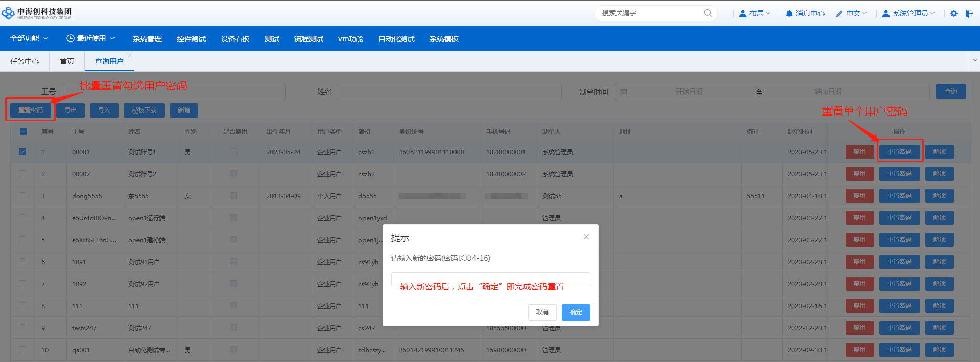Screen dimensions: 980x362
Task: Close the prompt dialog with X
Action: (x=586, y=237)
